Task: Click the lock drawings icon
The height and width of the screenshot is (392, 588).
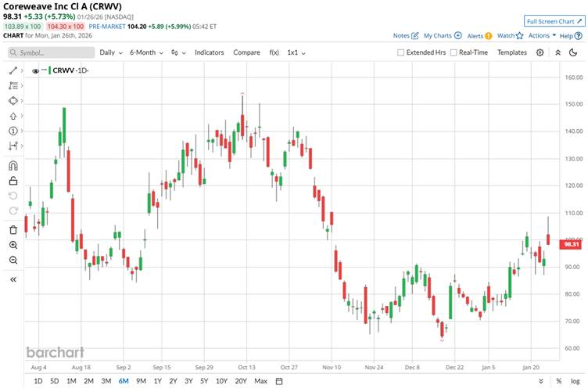Action: tap(13, 181)
